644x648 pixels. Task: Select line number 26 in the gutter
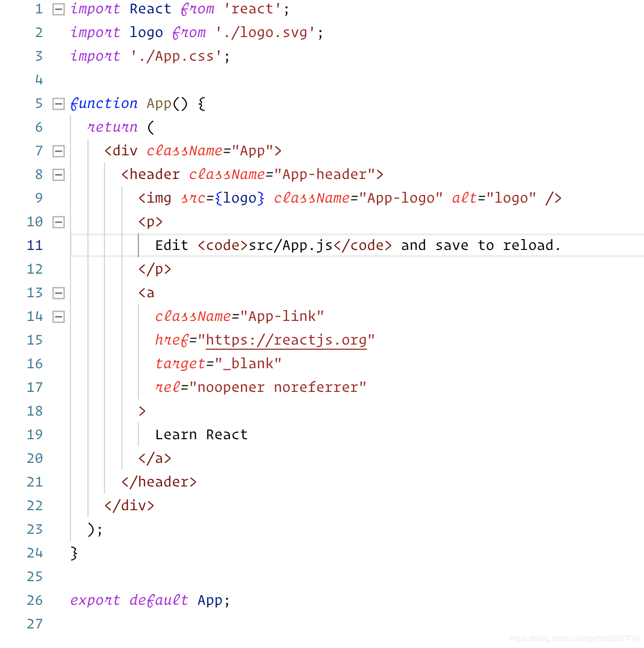point(34,600)
